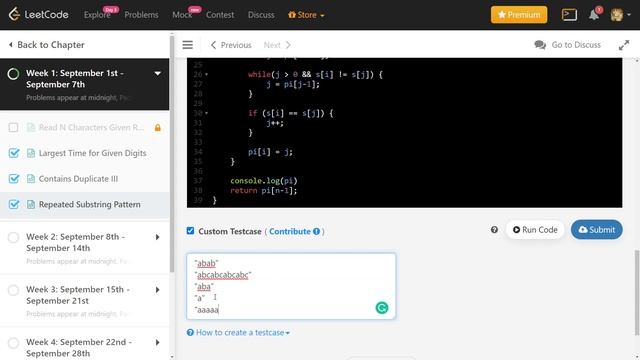Image resolution: width=640 pixels, height=360 pixels.
Task: Toggle checkbox for Repeated Substring Pattern
Action: 14,204
